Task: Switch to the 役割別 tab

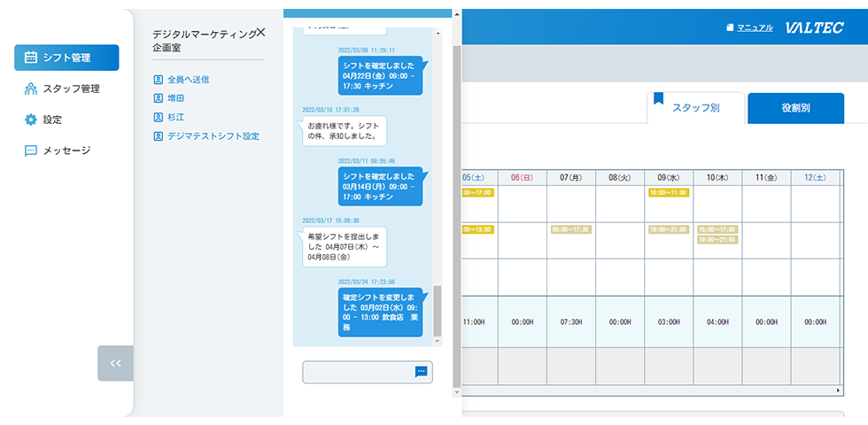Action: [x=795, y=108]
